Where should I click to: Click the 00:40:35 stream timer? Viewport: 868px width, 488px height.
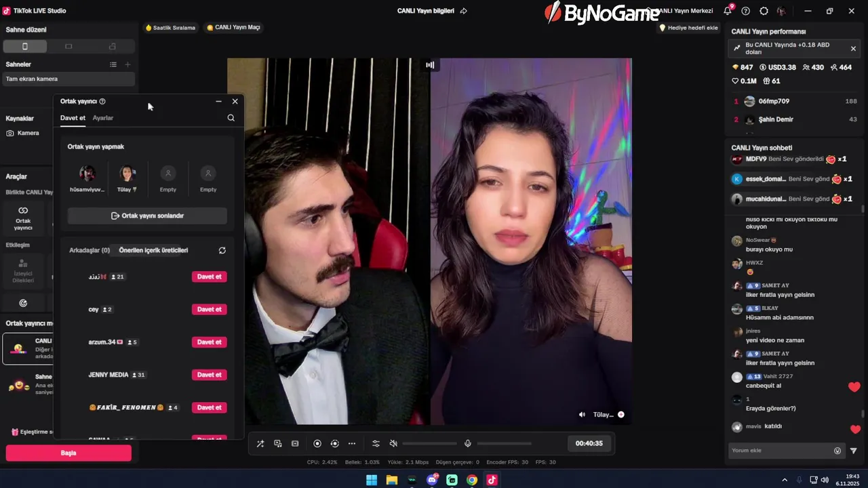click(x=589, y=443)
